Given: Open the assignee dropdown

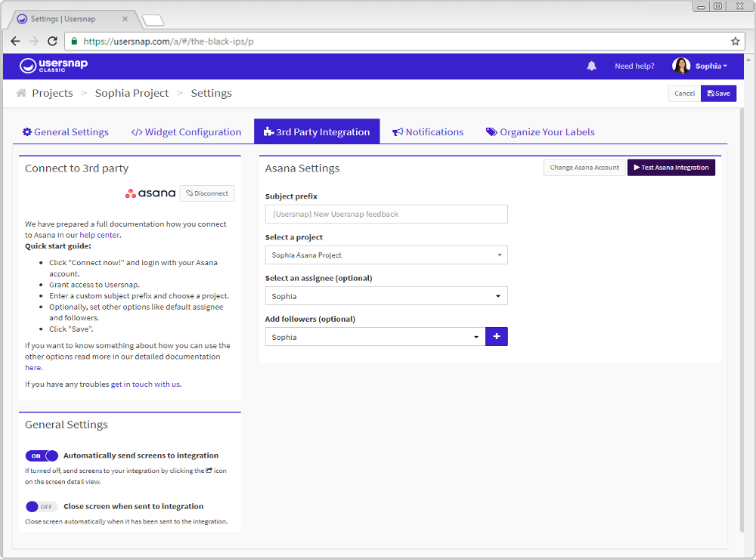Looking at the screenshot, I should pos(386,296).
